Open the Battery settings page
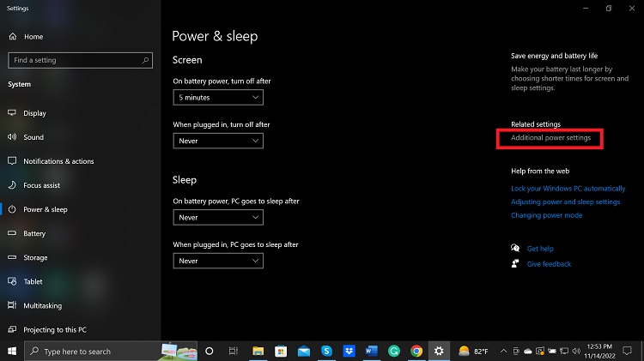This screenshot has height=361, width=644. [34, 233]
